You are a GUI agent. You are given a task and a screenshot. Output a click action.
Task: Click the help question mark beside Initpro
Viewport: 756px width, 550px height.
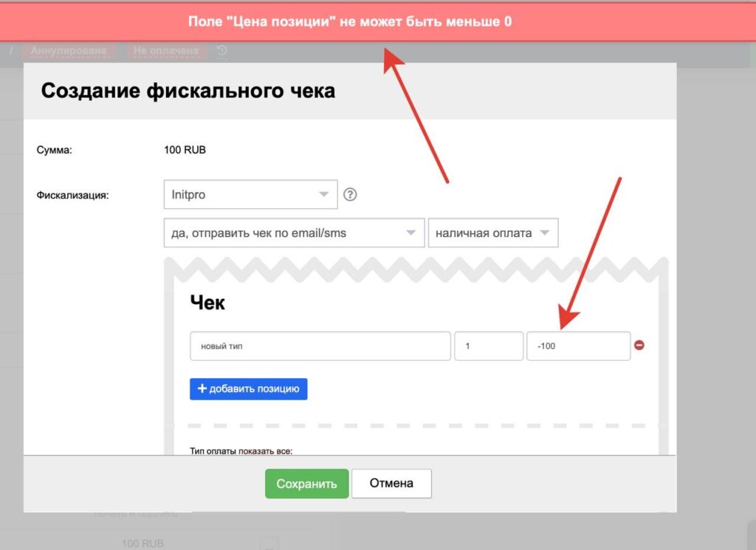coord(351,195)
